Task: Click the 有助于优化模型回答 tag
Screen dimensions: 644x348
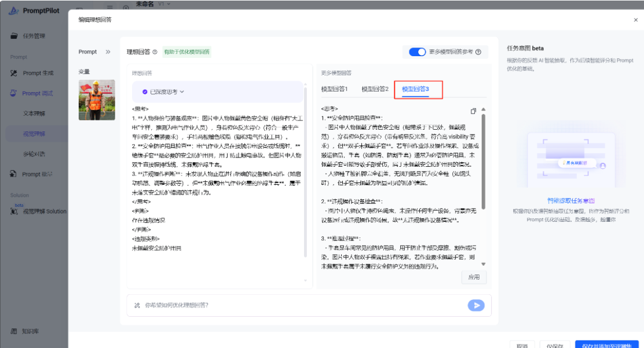Action: tap(187, 52)
